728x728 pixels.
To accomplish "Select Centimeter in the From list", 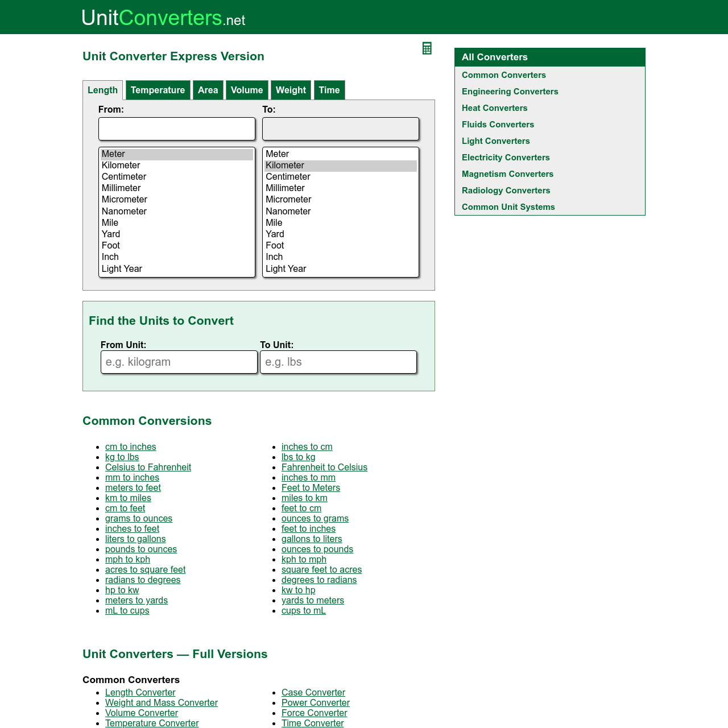I will [x=177, y=177].
